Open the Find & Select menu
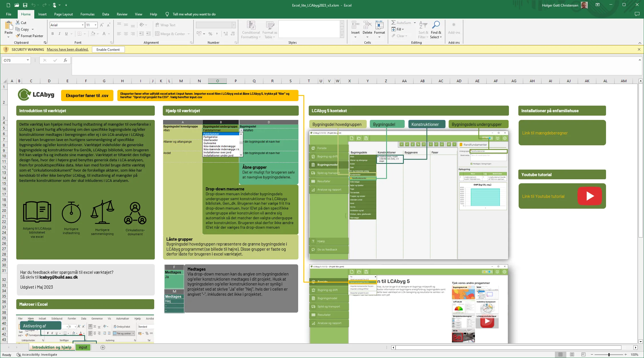Viewport: 644px width, 358px height. [x=436, y=30]
